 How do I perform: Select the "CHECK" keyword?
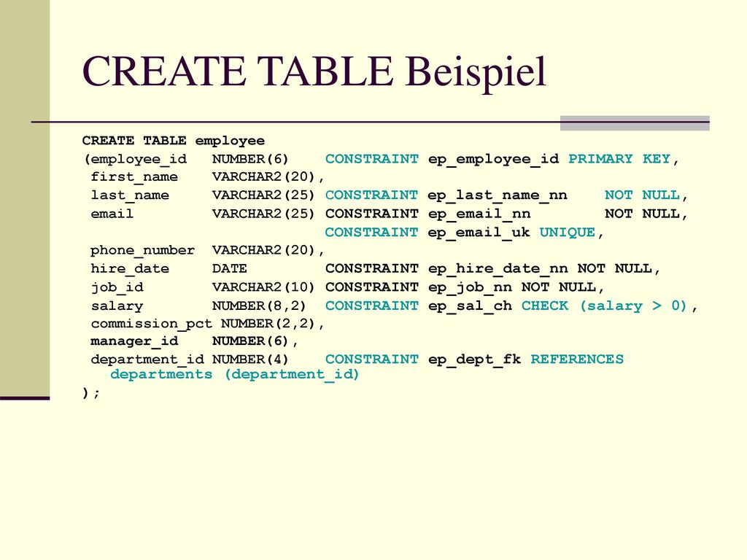tap(544, 306)
